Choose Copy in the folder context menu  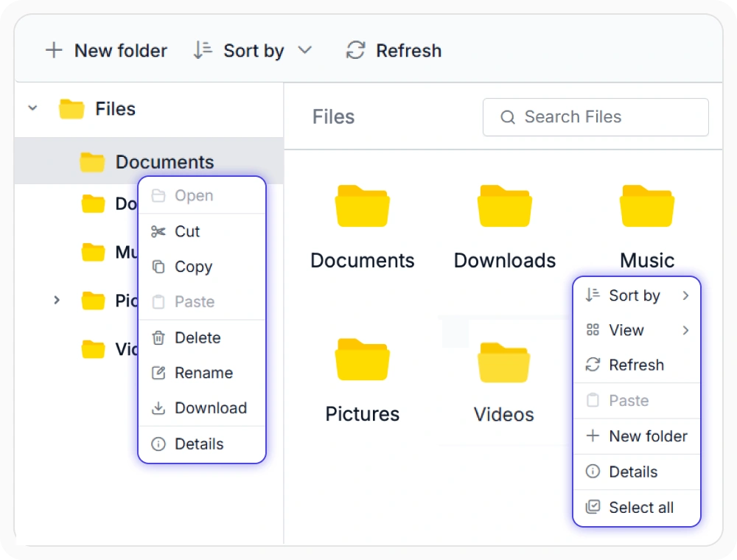[x=202, y=267]
